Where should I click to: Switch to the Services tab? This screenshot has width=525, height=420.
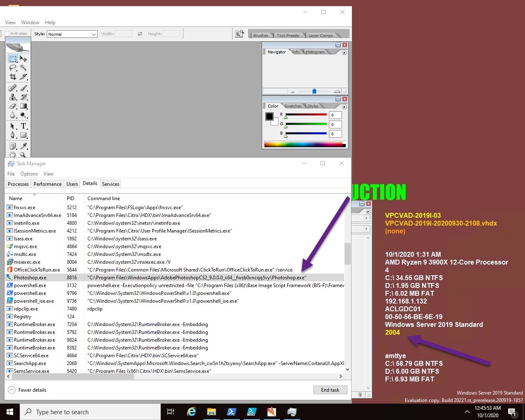tap(111, 184)
